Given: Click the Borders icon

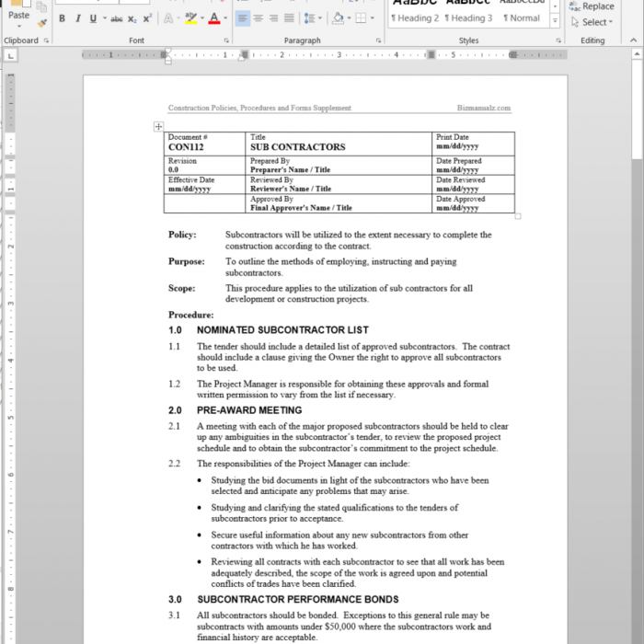Looking at the screenshot, I should 361,18.
